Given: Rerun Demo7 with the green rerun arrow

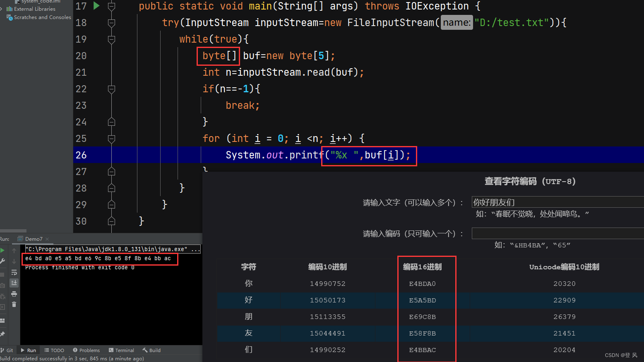Looking at the screenshot, I should [2, 250].
